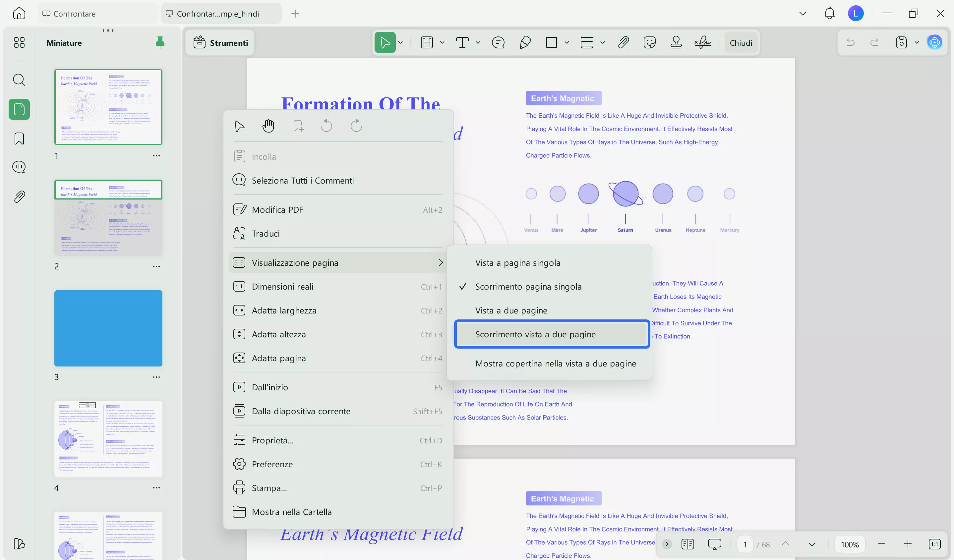Click the attachment paperclip toolbar icon
This screenshot has width=954, height=560.
[x=623, y=42]
